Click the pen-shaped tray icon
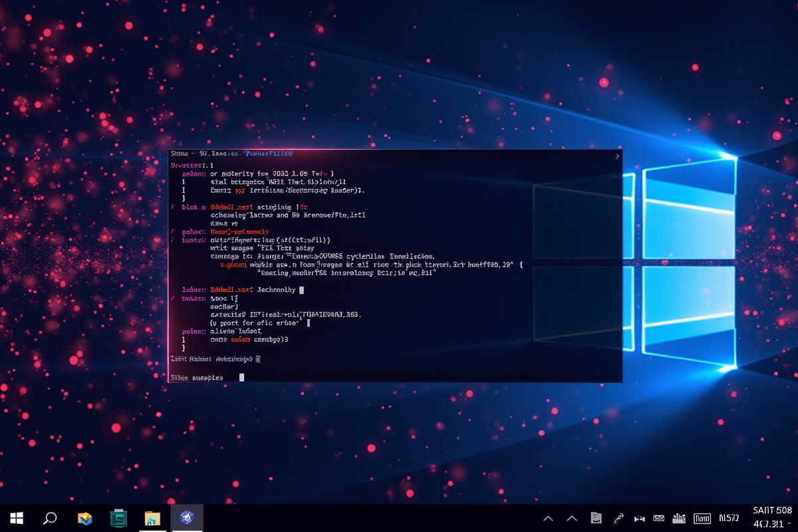The image size is (798, 532). coord(618,518)
